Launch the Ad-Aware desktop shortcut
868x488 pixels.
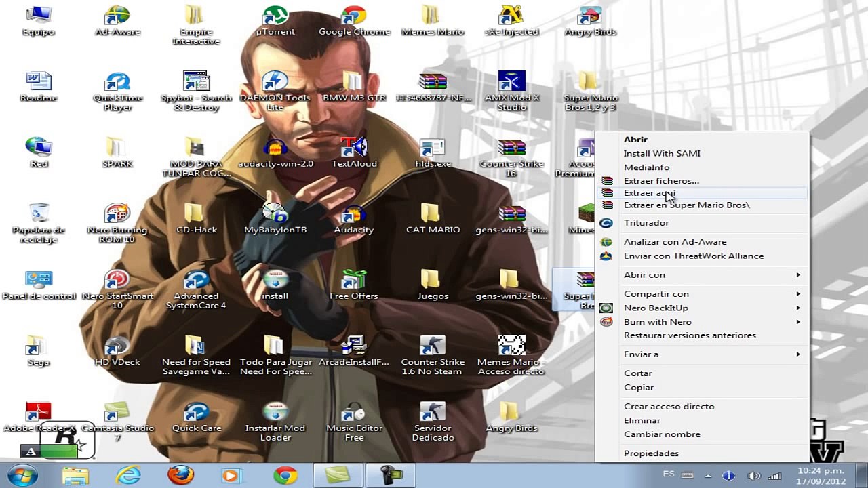117,21
